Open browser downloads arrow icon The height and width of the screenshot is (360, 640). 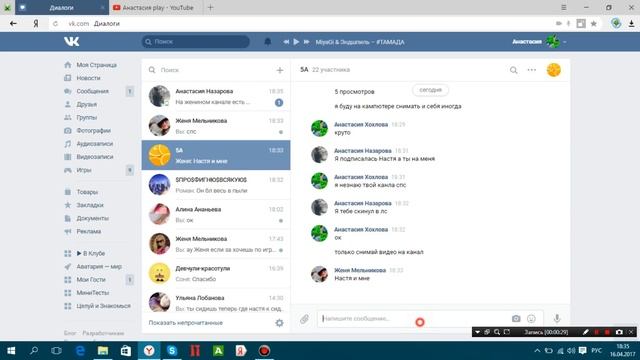click(x=631, y=24)
